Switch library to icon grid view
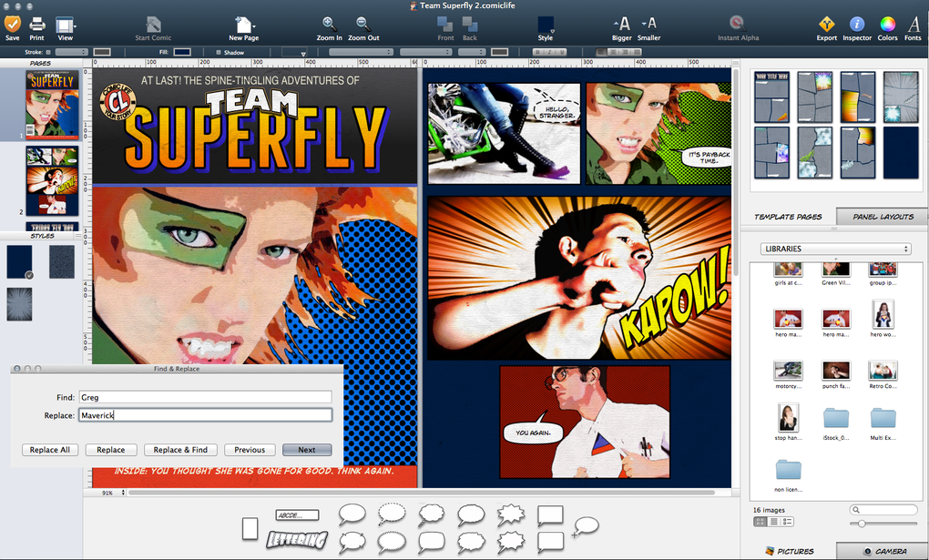This screenshot has height=560, width=929. point(760,522)
